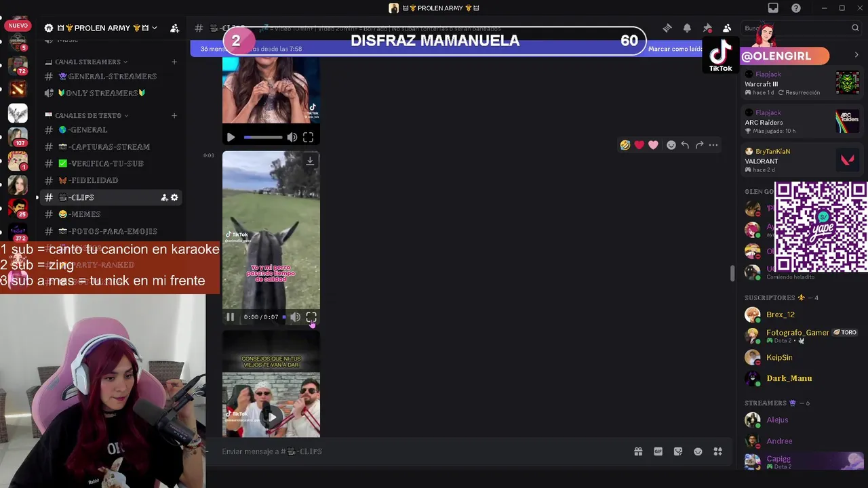
Task: React with pink heart on message
Action: (653, 144)
